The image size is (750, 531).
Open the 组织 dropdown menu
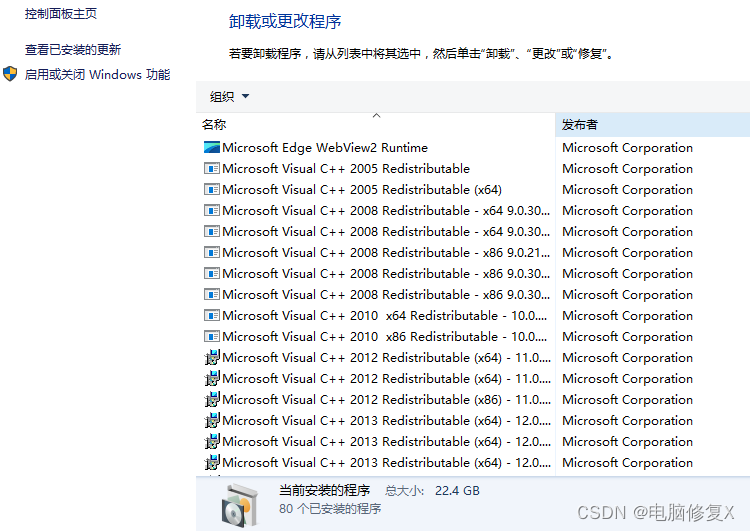coord(229,97)
